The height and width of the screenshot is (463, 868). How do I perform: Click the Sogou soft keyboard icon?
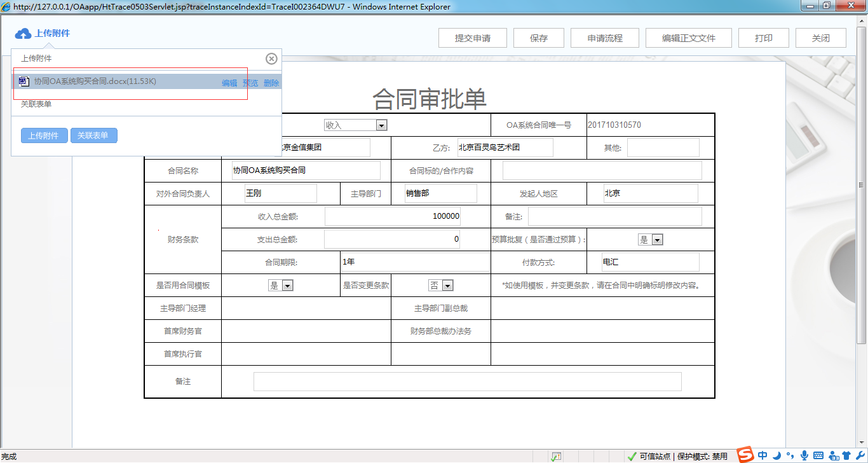coord(818,455)
